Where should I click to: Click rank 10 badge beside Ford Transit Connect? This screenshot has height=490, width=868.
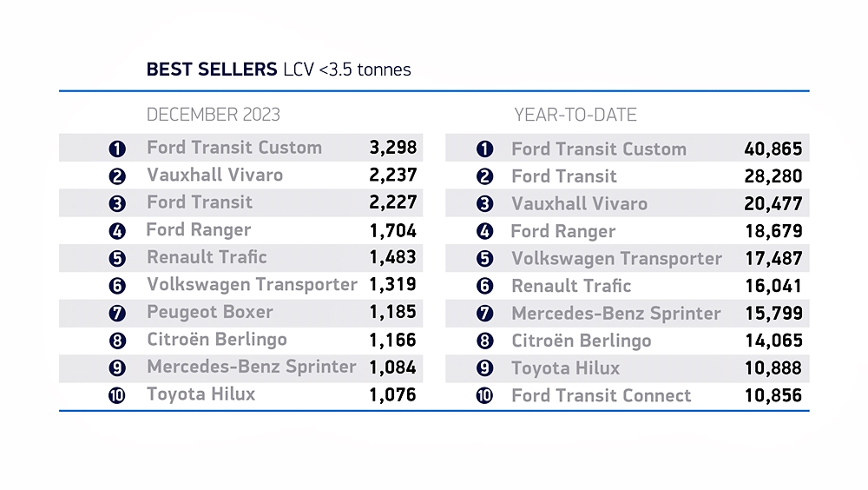pos(484,396)
